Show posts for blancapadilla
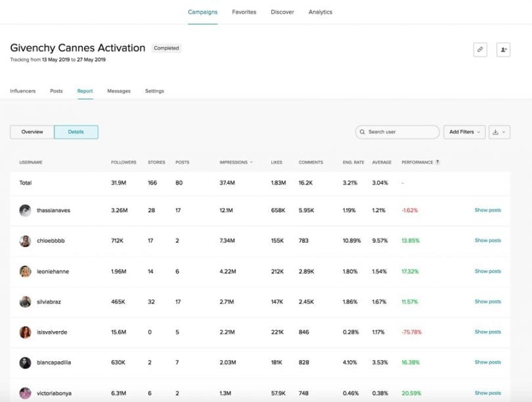532x402 pixels. (488, 363)
